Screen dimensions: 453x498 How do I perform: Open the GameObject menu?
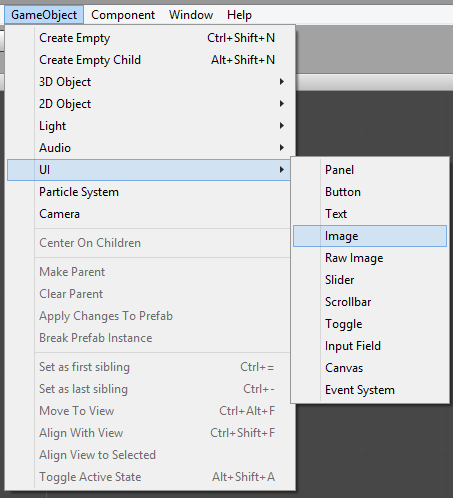pos(44,15)
